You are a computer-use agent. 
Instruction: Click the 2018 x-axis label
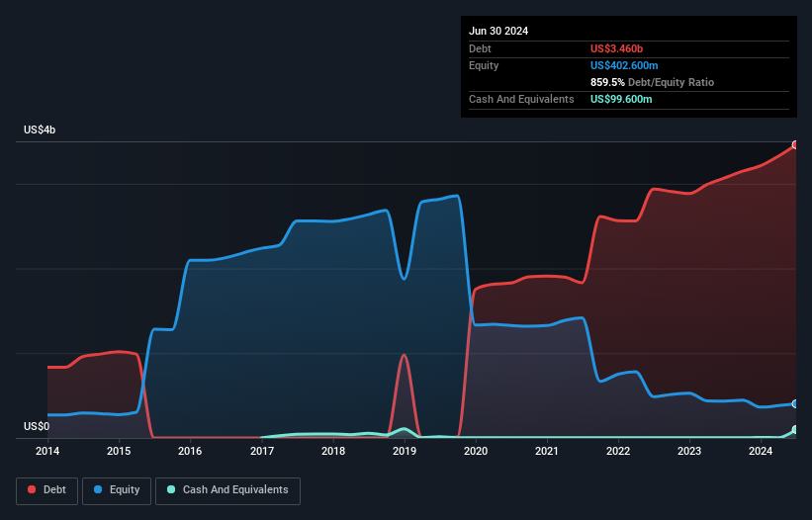(333, 451)
